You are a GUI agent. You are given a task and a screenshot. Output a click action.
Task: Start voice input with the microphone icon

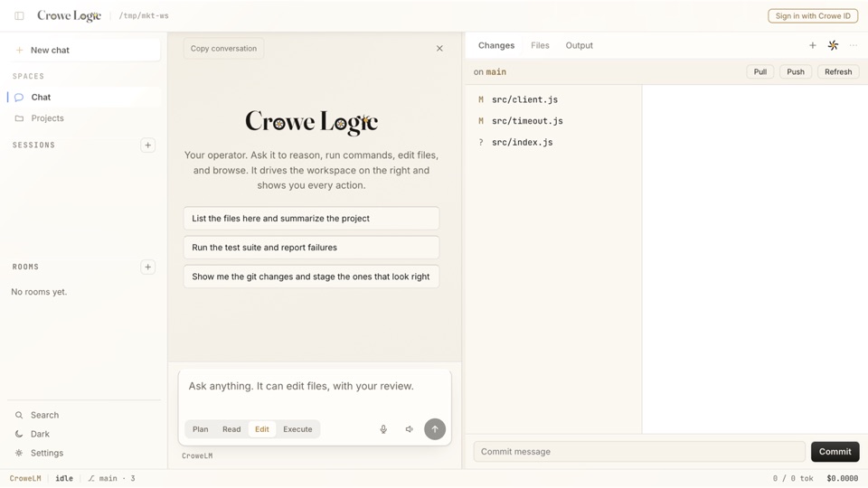point(383,428)
